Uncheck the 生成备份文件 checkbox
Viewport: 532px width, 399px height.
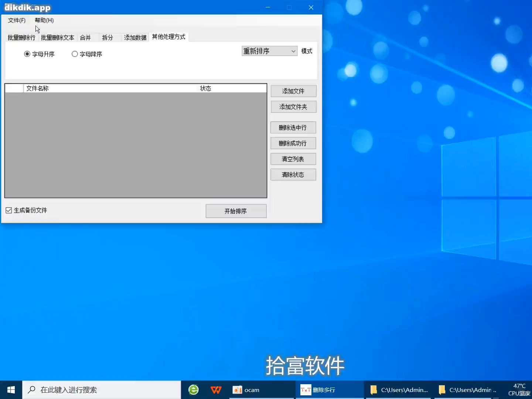coord(8,210)
